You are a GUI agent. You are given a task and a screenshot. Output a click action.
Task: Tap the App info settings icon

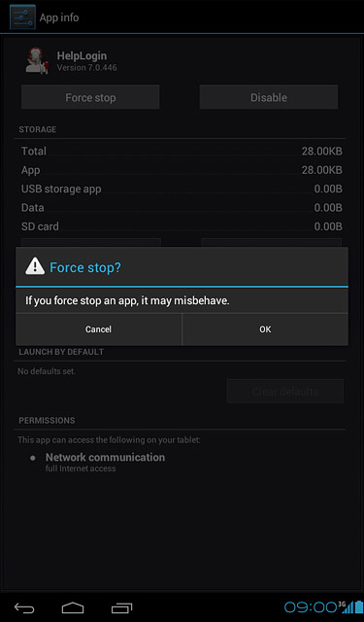tap(22, 17)
